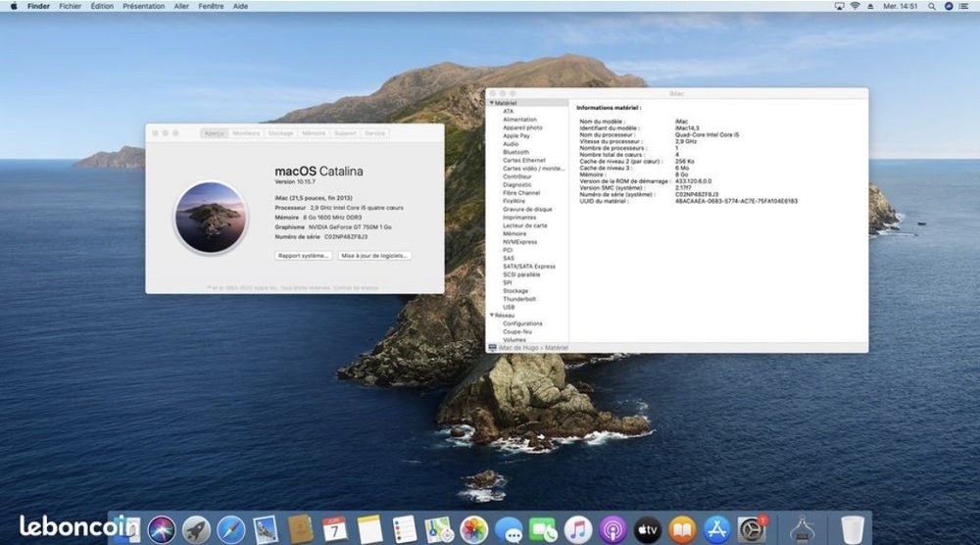Open System Preferences gear in Dock
Image resolution: width=980 pixels, height=545 pixels.
[752, 530]
